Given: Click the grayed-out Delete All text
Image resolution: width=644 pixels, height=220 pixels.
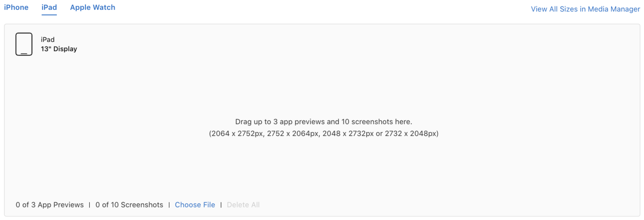Looking at the screenshot, I should click(x=243, y=205).
